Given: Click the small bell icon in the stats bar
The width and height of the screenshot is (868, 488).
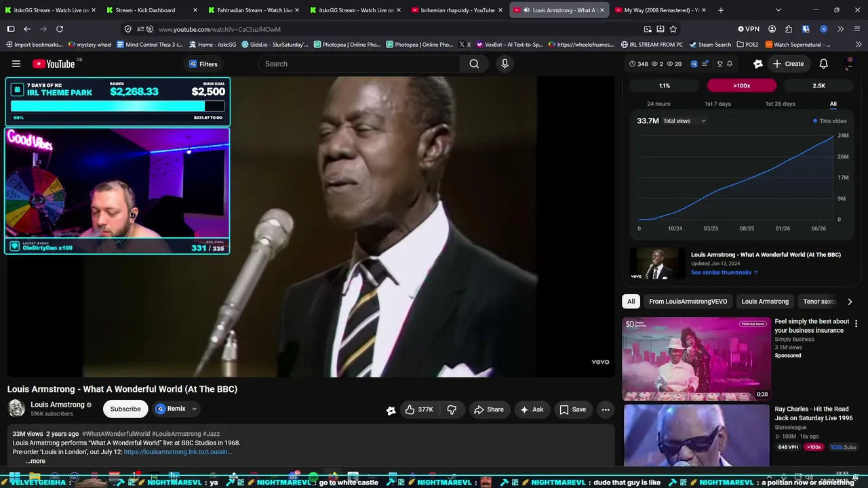Looking at the screenshot, I should [x=730, y=64].
